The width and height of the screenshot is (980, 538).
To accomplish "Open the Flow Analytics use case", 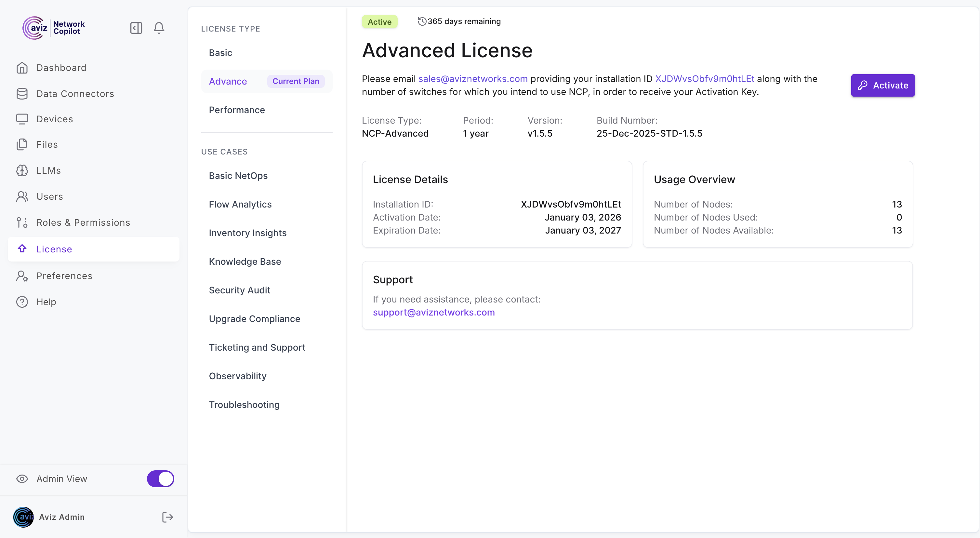I will click(240, 204).
